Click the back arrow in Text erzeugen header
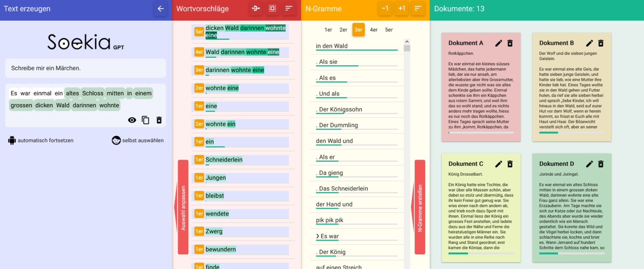Image resolution: width=644 pixels, height=269 pixels. pos(160,9)
